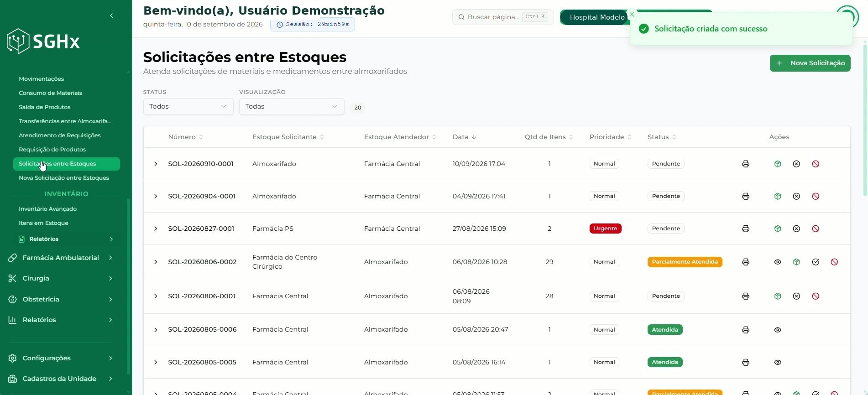
Task: Cancel request SOL-20260904-0001 with the red ban icon
Action: click(x=816, y=196)
